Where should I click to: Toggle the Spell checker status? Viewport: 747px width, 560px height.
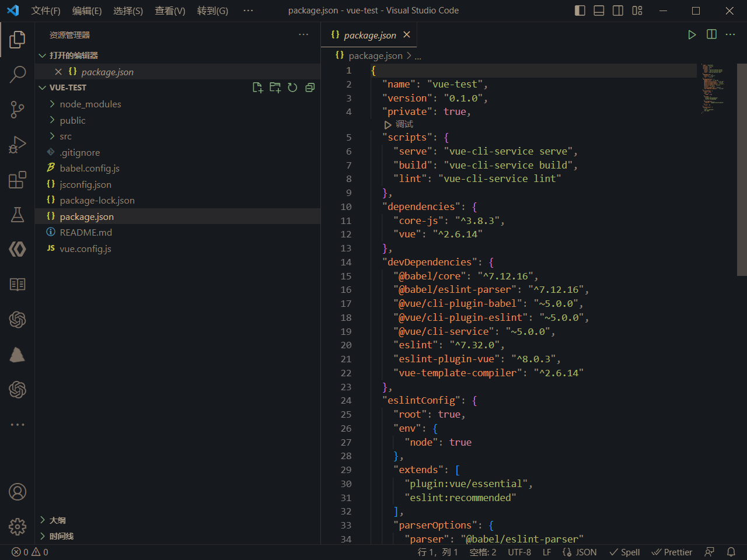624,552
